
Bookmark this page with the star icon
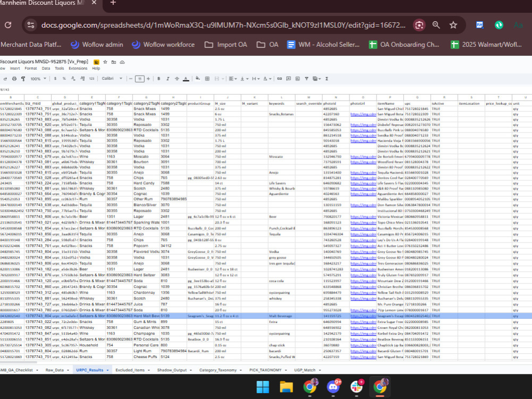(x=453, y=25)
